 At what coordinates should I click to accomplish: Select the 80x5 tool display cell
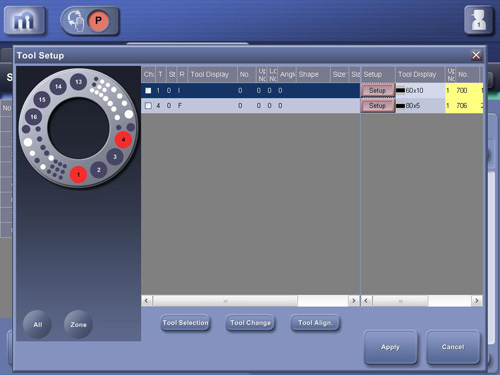420,106
